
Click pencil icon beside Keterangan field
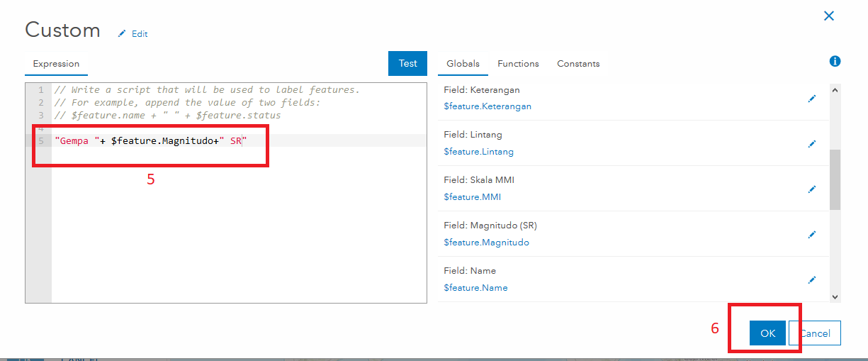coord(812,99)
